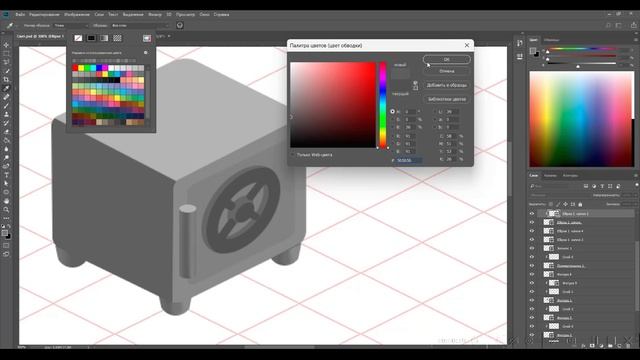Choose No Color fill type icon
The width and height of the screenshot is (640, 360).
78,38
